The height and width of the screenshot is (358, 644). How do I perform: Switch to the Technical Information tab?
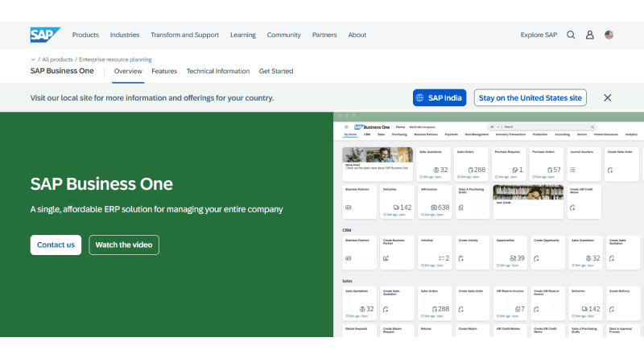pyautogui.click(x=218, y=71)
